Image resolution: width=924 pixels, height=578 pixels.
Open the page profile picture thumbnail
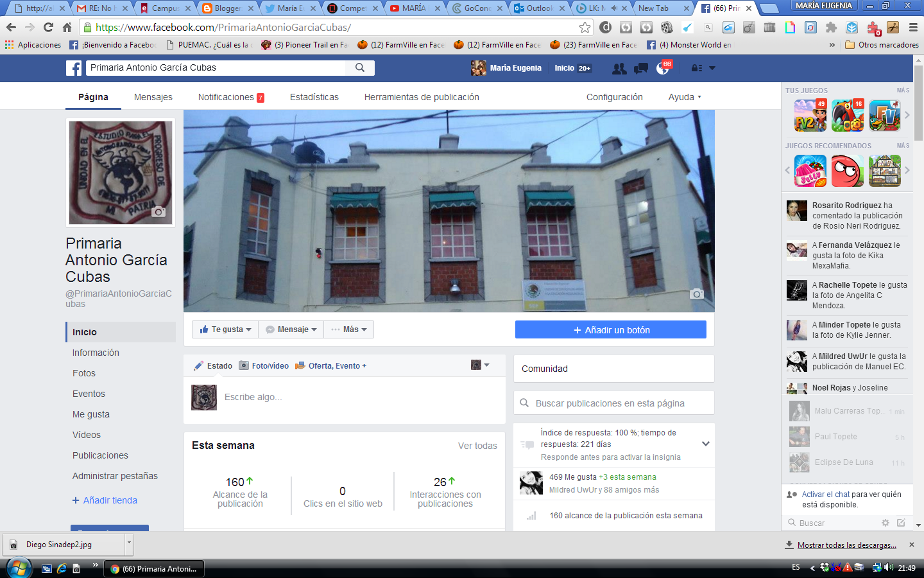[121, 173]
